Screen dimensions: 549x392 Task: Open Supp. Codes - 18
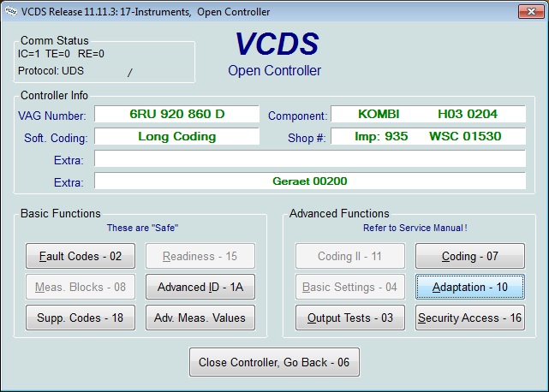(x=80, y=318)
